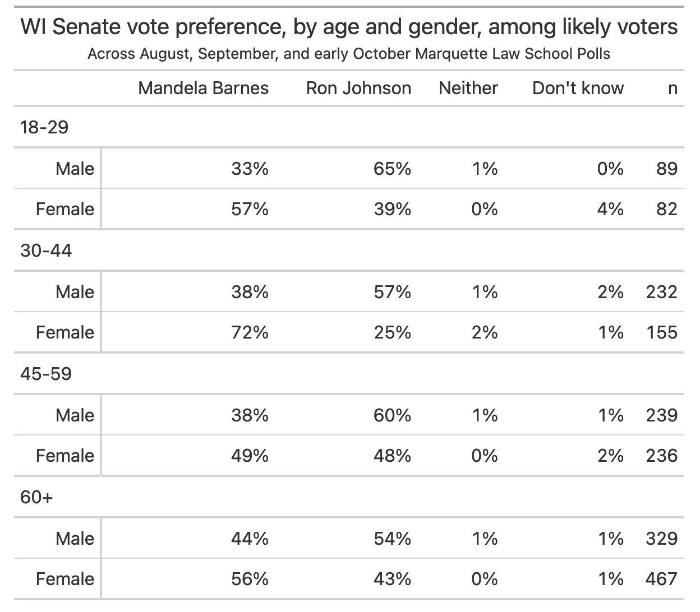Click the Neither column header
This screenshot has width=700, height=612.
coord(468,88)
